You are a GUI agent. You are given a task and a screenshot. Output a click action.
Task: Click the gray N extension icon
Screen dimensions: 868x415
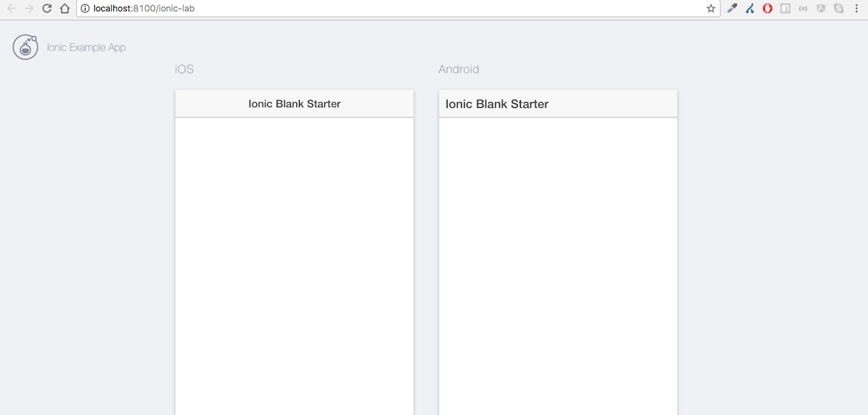(785, 8)
